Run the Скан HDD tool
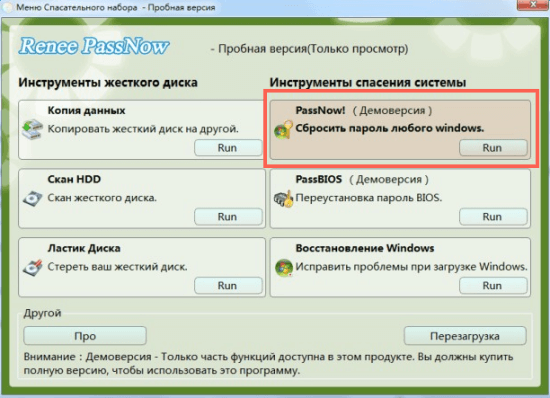Image resolution: width=550 pixels, height=398 pixels. [x=228, y=217]
